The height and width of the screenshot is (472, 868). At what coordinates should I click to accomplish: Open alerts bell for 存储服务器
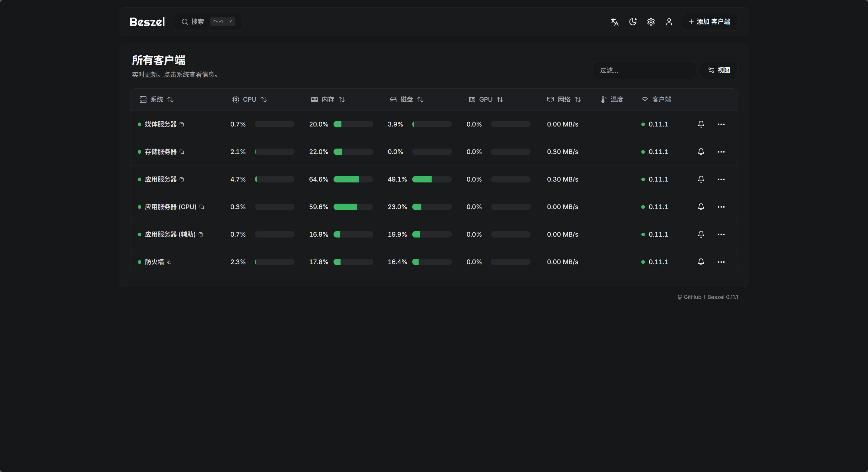(701, 152)
